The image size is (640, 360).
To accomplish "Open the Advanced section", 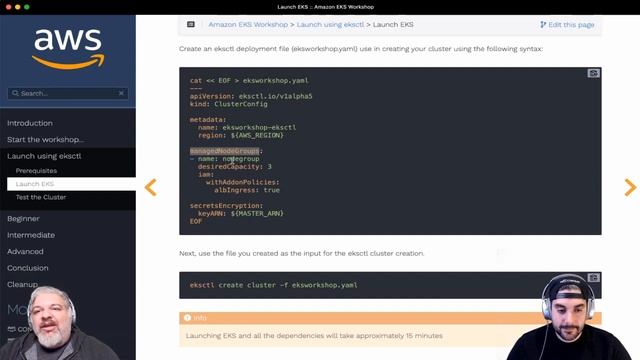I will coord(25,251).
